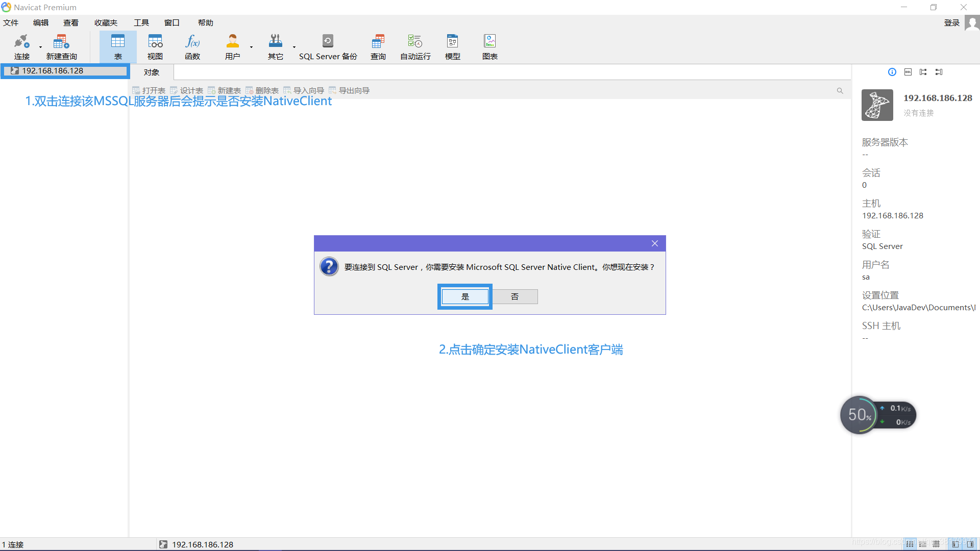Click the info panel heading 192.168.186.128
980x551 pixels.
pyautogui.click(x=938, y=98)
